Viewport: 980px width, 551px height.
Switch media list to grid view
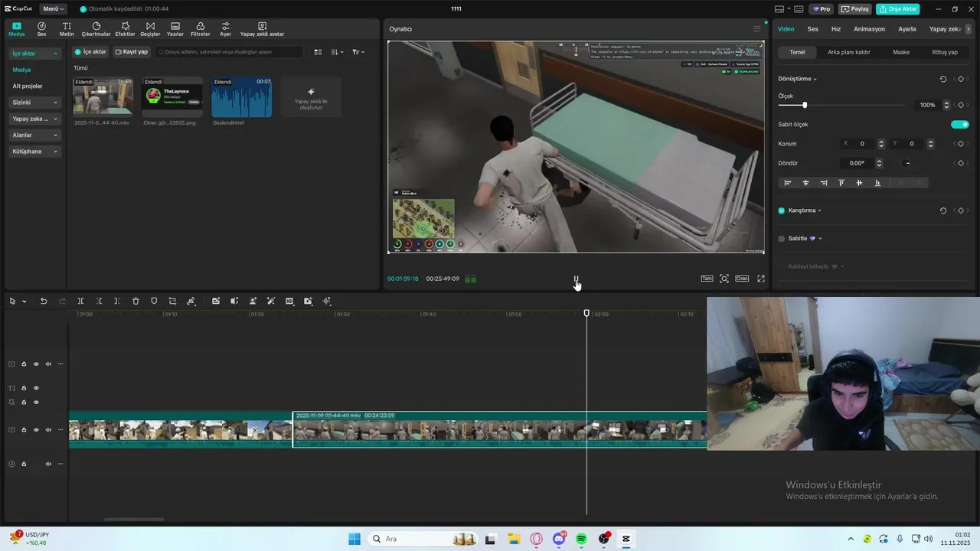(x=318, y=52)
